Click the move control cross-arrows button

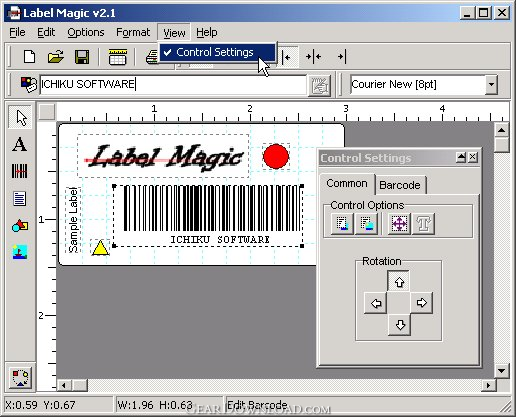399,224
